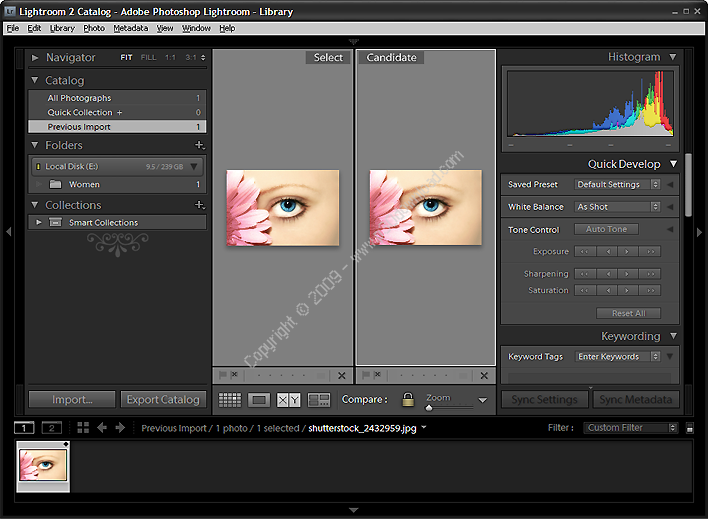Image resolution: width=708 pixels, height=519 pixels.
Task: Switch to Grid view icon
Action: [230, 400]
